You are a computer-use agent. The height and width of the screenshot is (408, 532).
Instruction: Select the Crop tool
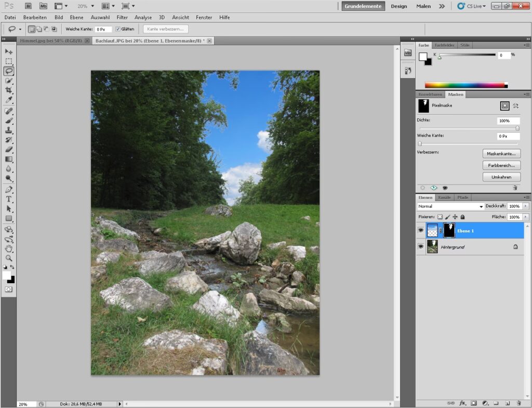coord(9,90)
